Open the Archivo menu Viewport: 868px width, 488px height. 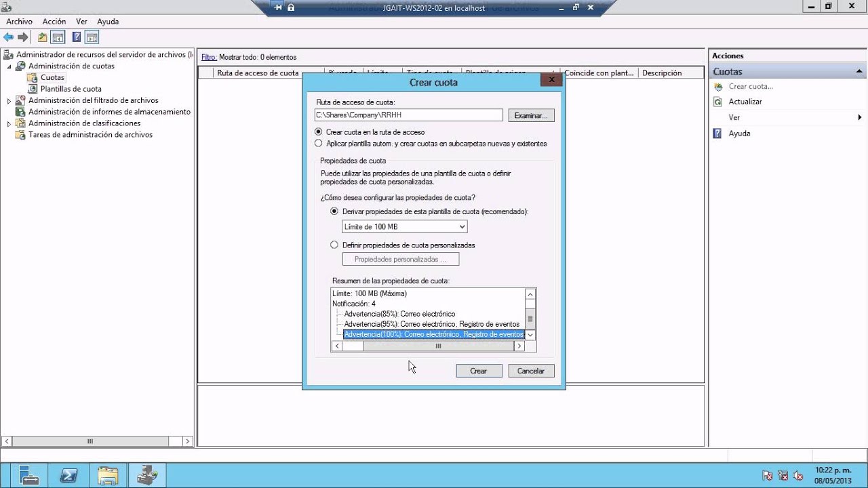[x=19, y=22]
